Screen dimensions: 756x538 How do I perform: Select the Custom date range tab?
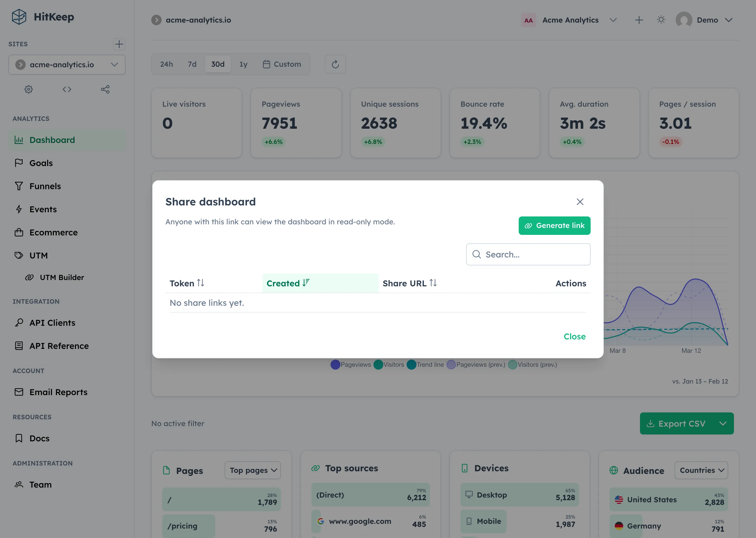282,64
